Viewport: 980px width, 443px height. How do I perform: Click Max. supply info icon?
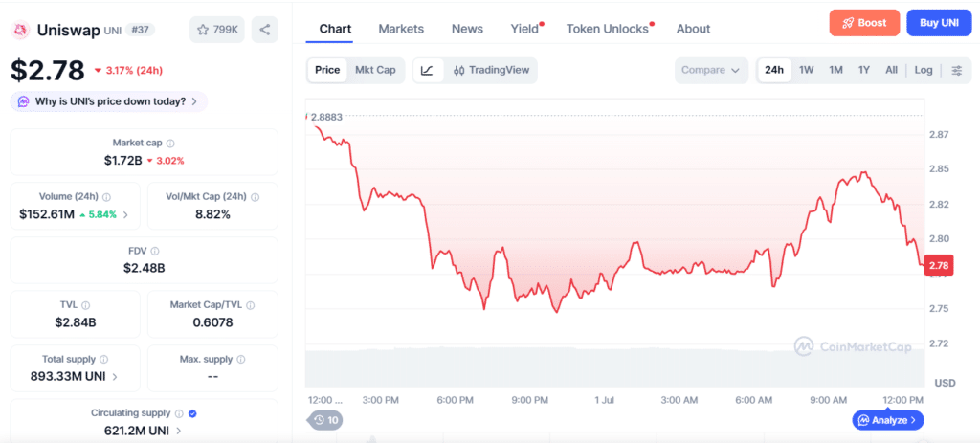pos(240,359)
